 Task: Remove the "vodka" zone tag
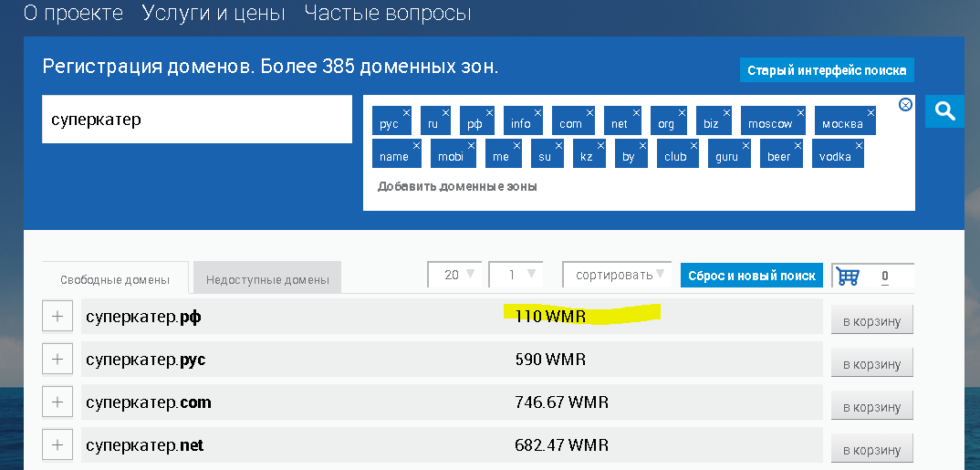859,145
